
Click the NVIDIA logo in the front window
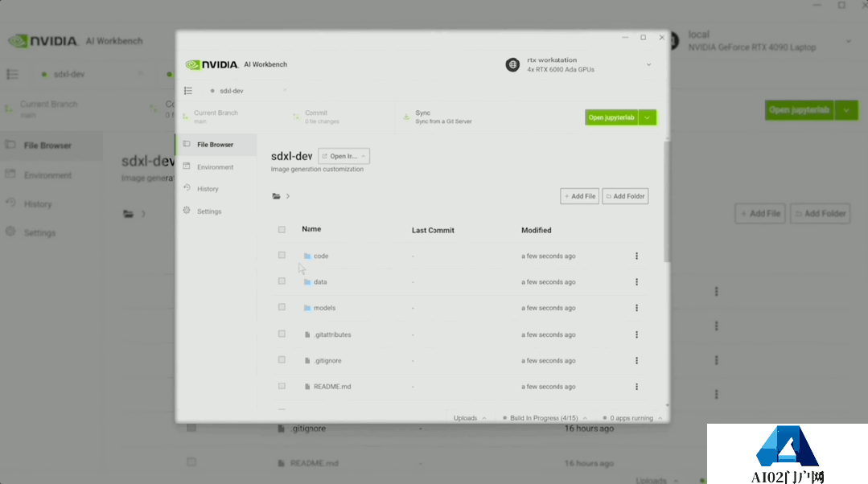(x=212, y=64)
